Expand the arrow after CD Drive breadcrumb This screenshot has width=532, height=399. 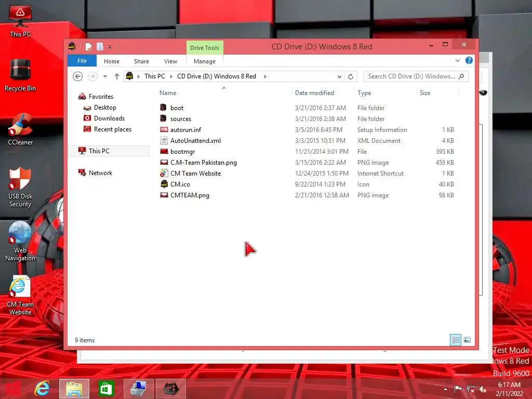(265, 76)
